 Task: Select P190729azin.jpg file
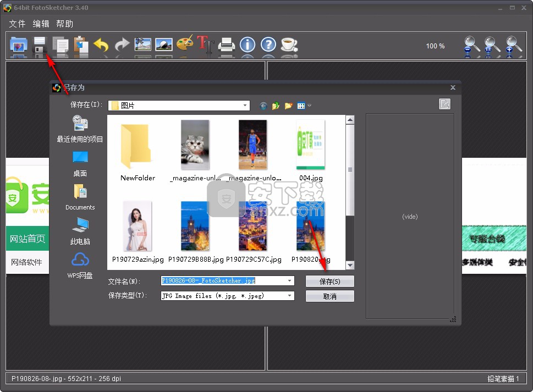click(138, 233)
